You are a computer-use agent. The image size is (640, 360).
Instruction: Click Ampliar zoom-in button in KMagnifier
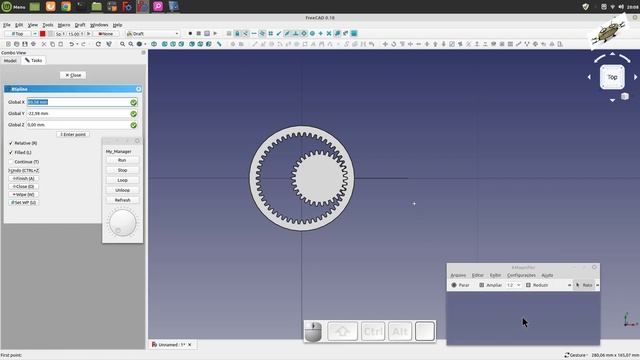point(491,285)
